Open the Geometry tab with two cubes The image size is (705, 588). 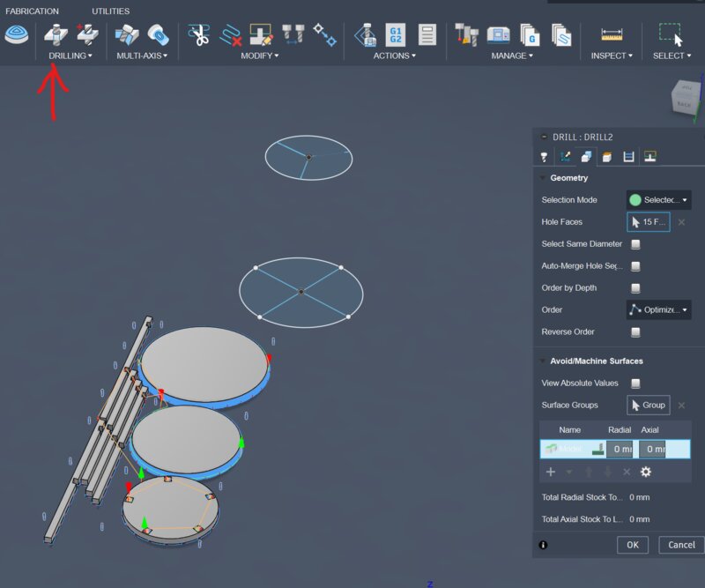coord(586,157)
